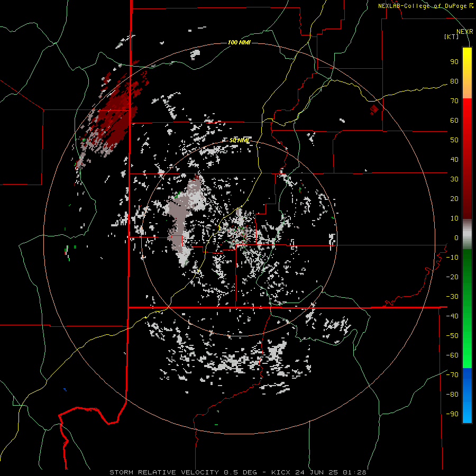Select the 10 value on velocity scale

tap(454, 218)
